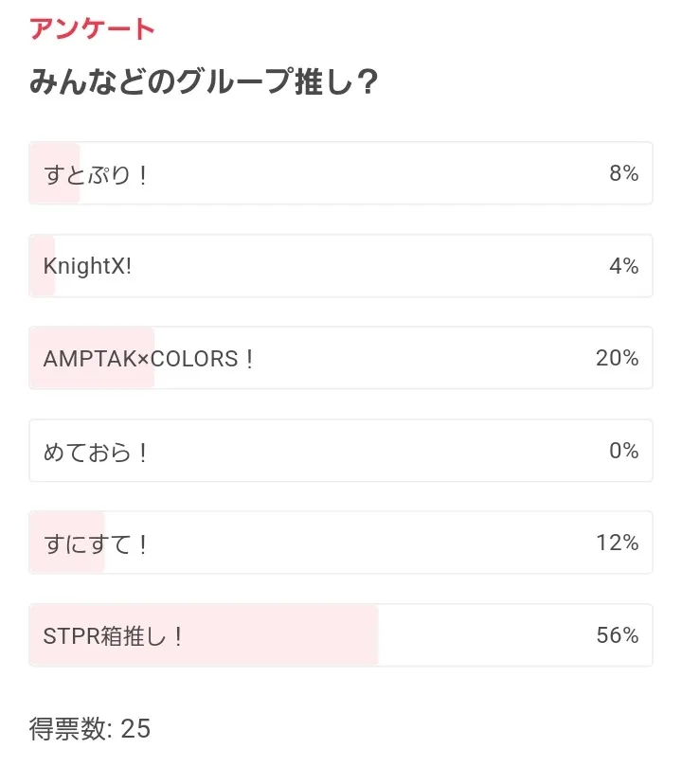Click the 得票数: 25 vote count
This screenshot has width=682, height=784.
[x=90, y=728]
